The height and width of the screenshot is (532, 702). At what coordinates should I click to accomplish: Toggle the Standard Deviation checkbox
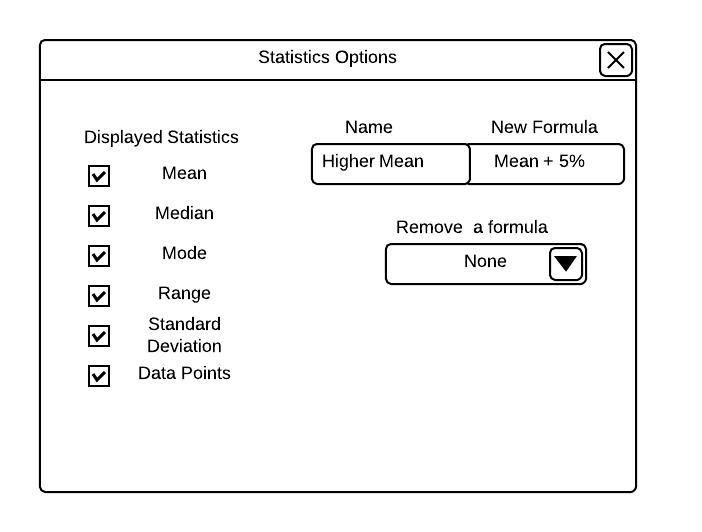pos(99,336)
